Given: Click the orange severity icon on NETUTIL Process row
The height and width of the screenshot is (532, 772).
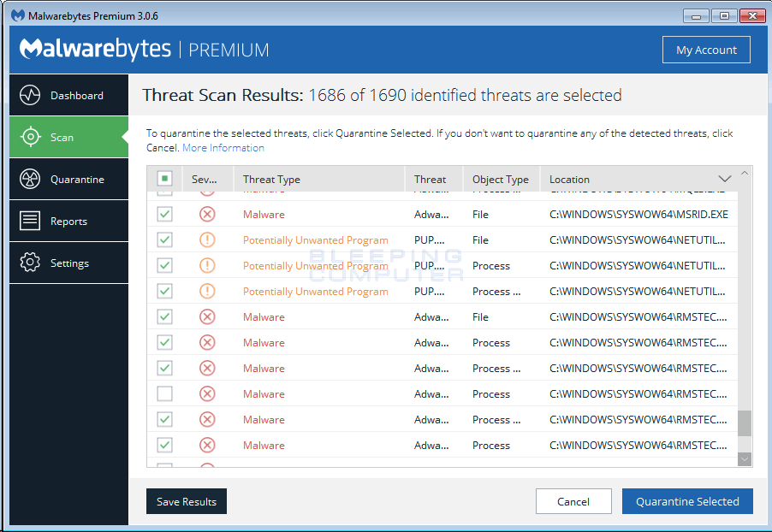Looking at the screenshot, I should click(207, 265).
